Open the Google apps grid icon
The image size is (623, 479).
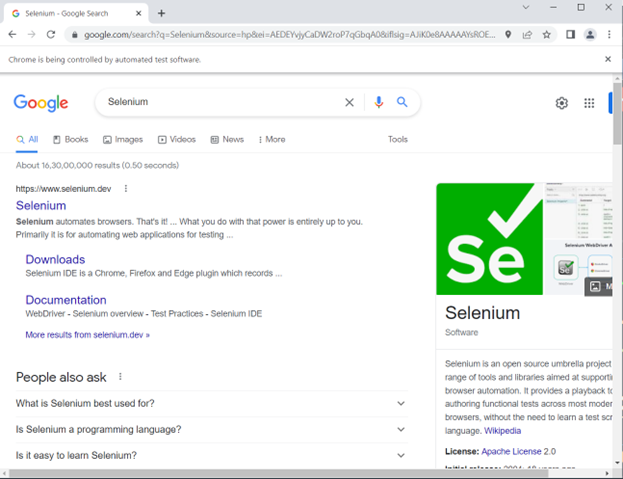[589, 103]
